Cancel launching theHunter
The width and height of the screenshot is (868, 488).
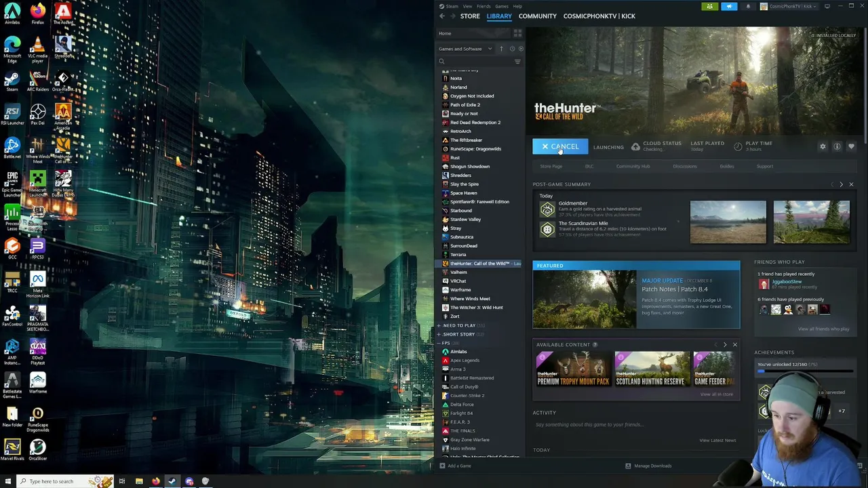coord(560,146)
